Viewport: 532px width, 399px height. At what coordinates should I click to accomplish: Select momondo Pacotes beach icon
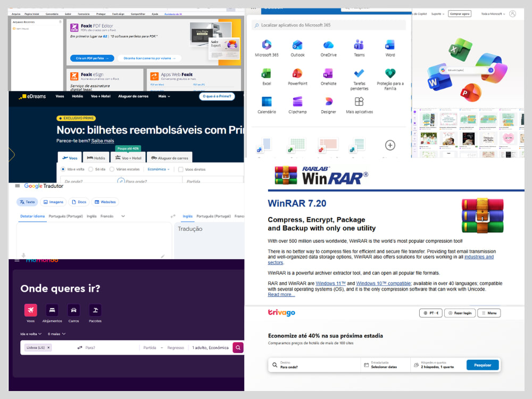coord(95,310)
